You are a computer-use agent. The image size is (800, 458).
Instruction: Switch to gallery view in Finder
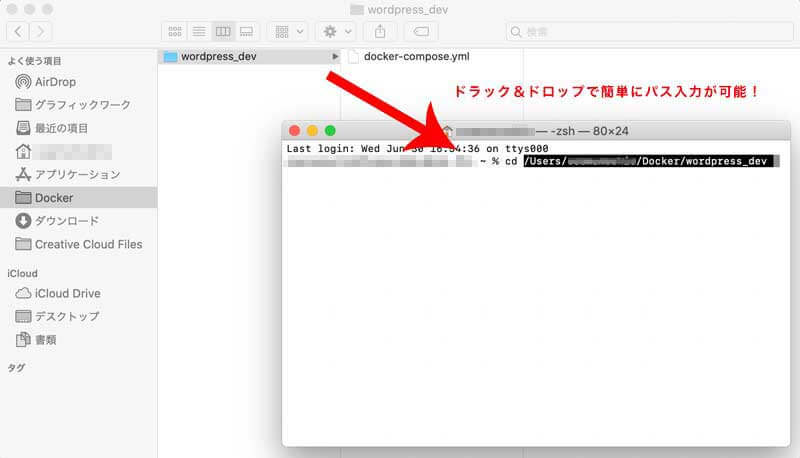(247, 31)
